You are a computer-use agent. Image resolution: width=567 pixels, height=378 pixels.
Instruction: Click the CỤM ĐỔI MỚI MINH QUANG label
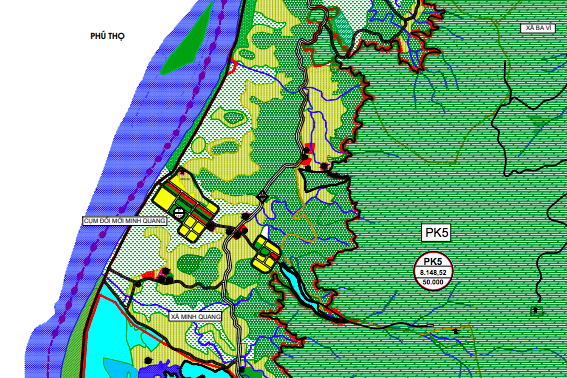[x=125, y=221]
